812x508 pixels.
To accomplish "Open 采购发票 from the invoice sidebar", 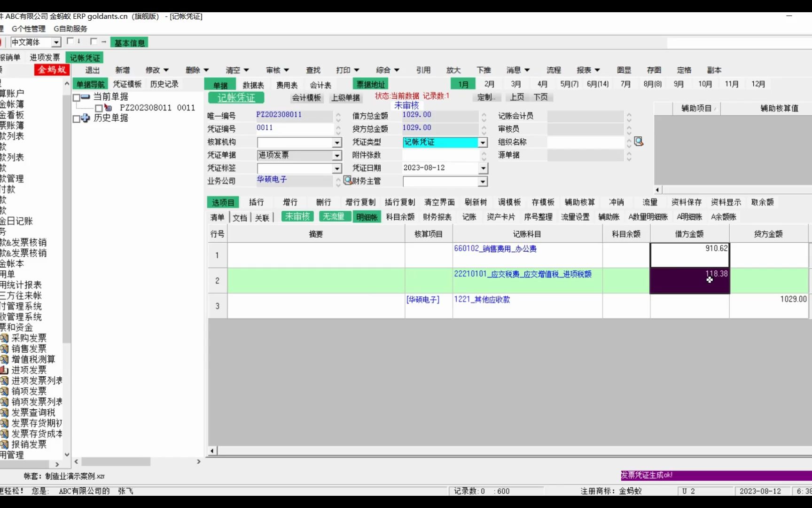I will point(29,338).
